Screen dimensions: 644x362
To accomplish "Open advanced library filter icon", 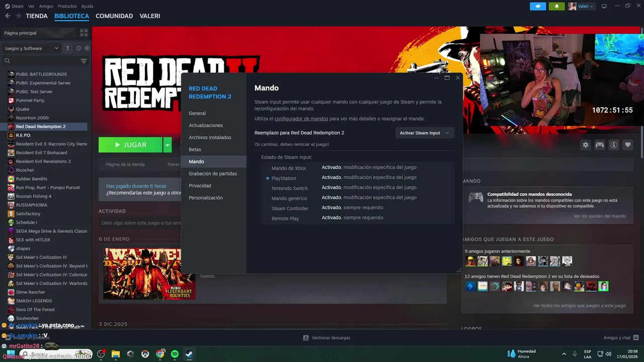I will pos(84,61).
